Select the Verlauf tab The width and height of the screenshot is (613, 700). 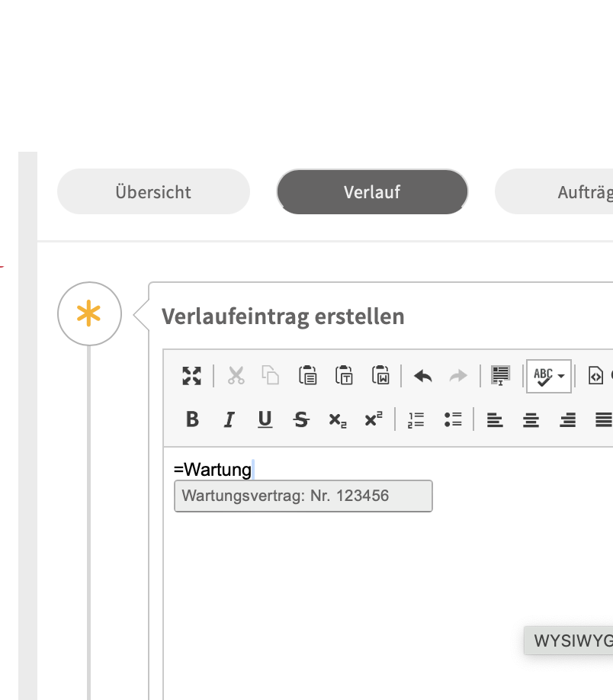372,191
